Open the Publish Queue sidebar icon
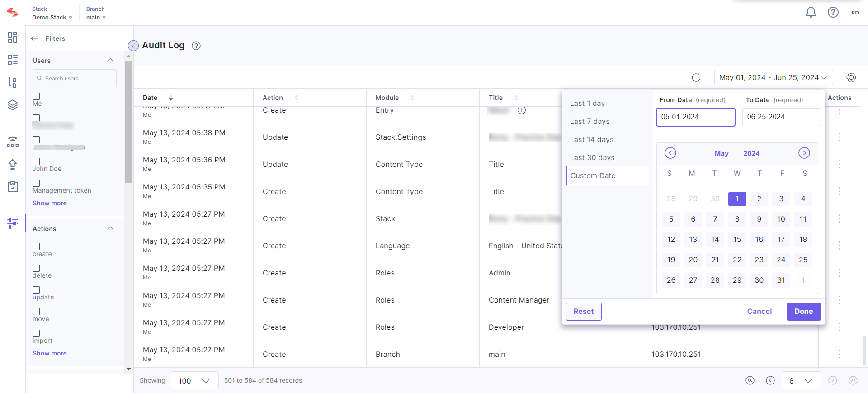 pyautogui.click(x=13, y=142)
